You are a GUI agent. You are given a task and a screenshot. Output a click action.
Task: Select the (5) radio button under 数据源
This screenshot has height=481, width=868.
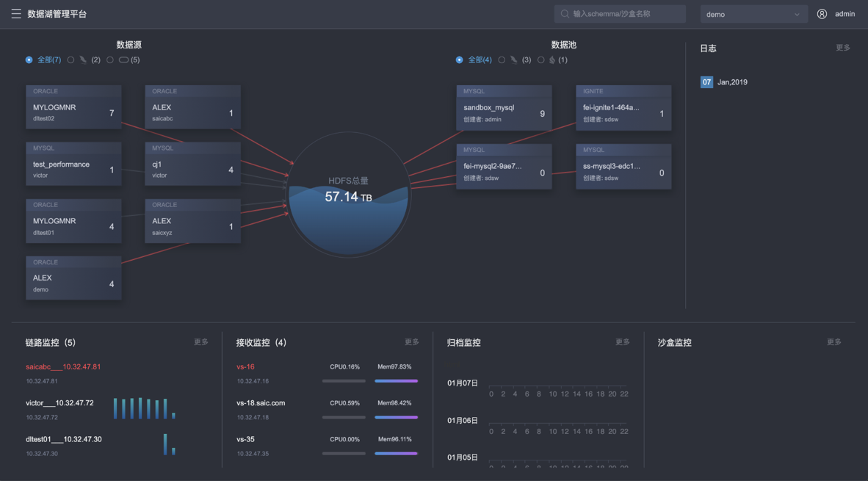point(110,60)
